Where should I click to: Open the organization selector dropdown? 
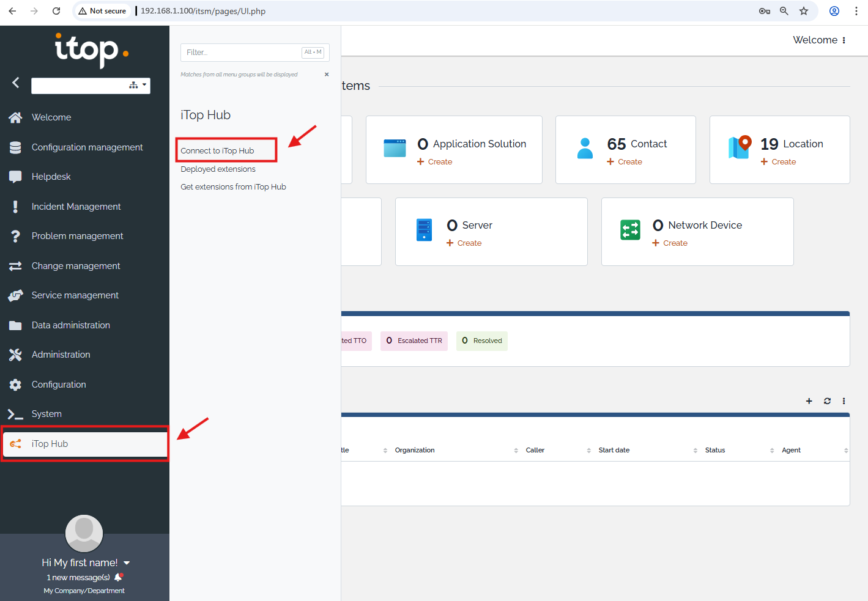pos(138,86)
